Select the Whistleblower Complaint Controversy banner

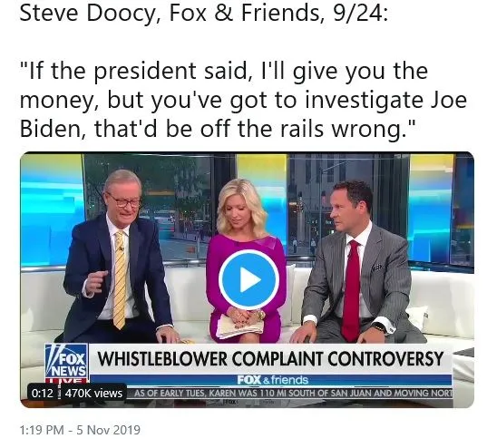270,359
